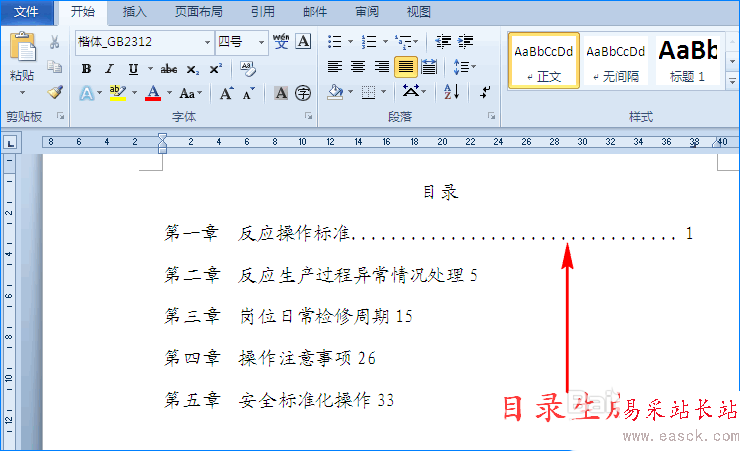Image resolution: width=740 pixels, height=451 pixels.
Task: Toggle subscript formatting
Action: 193,69
